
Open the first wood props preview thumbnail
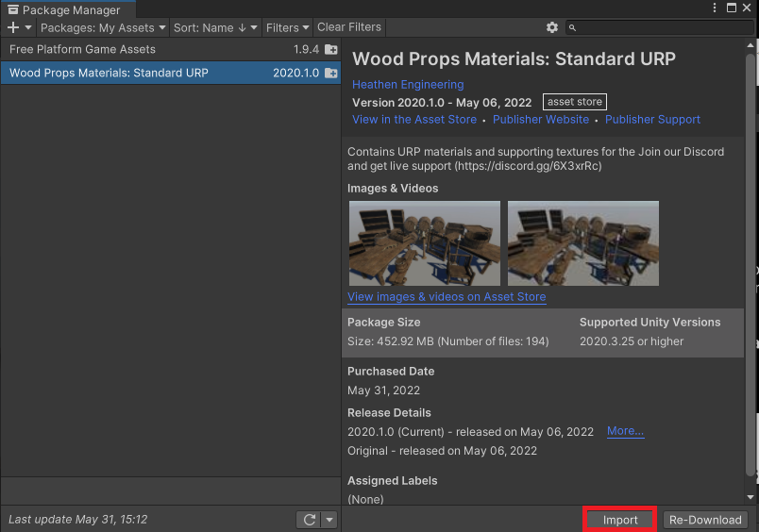pos(425,243)
